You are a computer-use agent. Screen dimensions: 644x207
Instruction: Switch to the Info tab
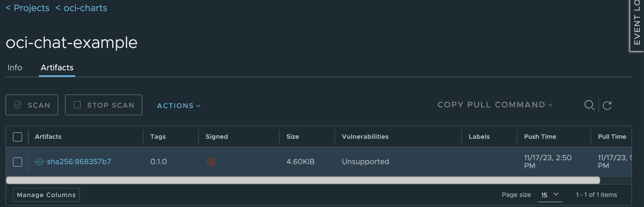pyautogui.click(x=15, y=68)
